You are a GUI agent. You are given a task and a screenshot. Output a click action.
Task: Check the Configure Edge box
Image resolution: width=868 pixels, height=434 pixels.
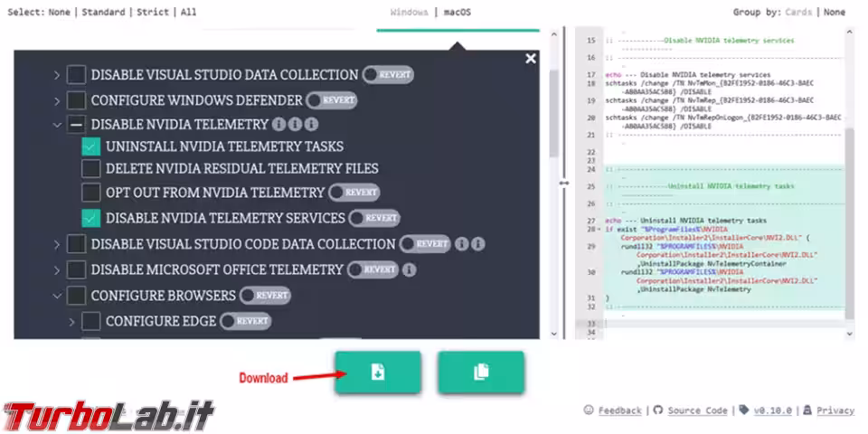(x=90, y=321)
